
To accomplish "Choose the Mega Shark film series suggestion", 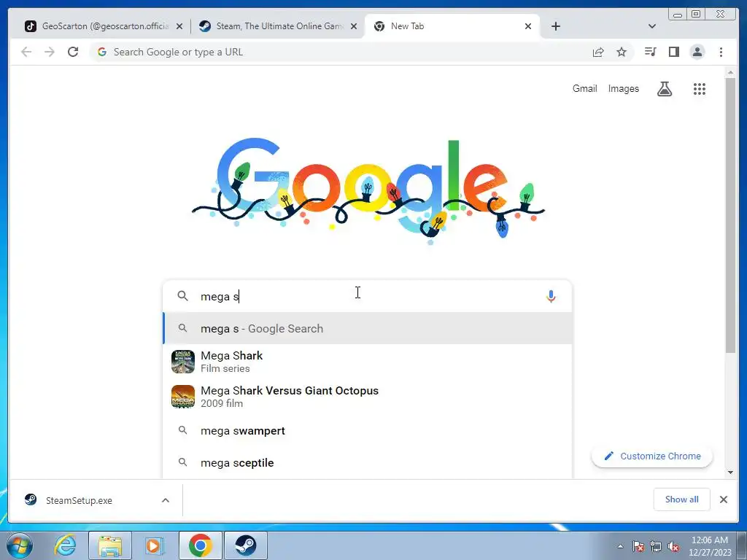I will click(368, 362).
